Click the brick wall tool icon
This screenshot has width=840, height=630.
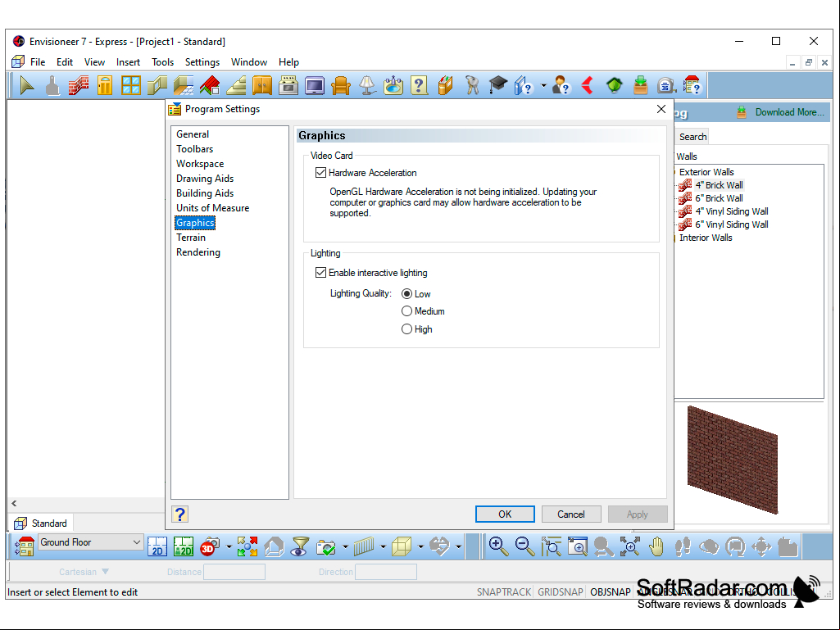point(78,85)
